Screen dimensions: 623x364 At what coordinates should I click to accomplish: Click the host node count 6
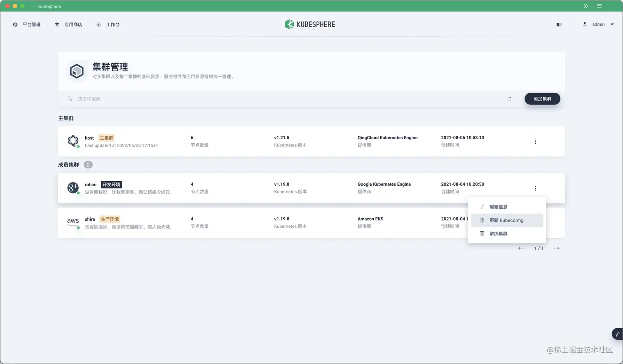pos(192,138)
